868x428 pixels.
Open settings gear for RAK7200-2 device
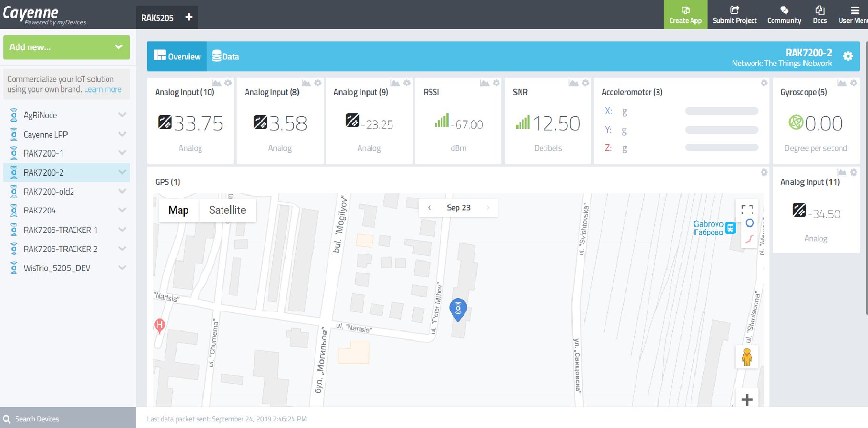tap(848, 56)
